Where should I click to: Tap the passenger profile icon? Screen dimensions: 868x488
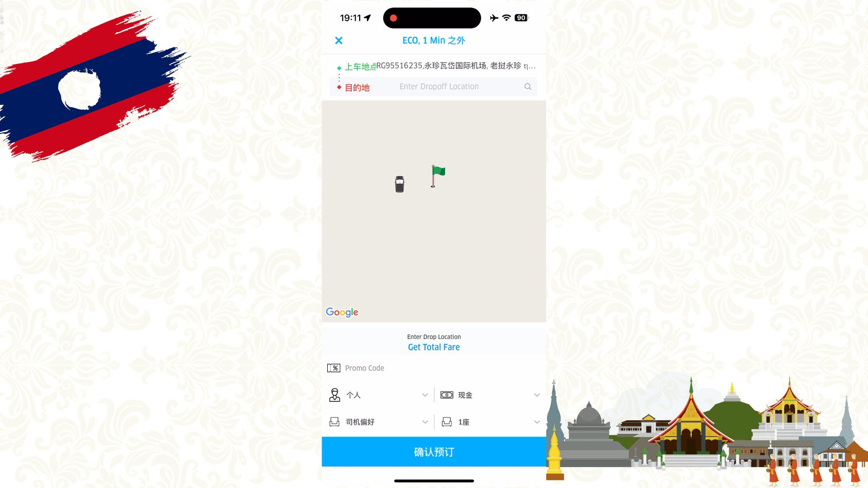tap(334, 394)
